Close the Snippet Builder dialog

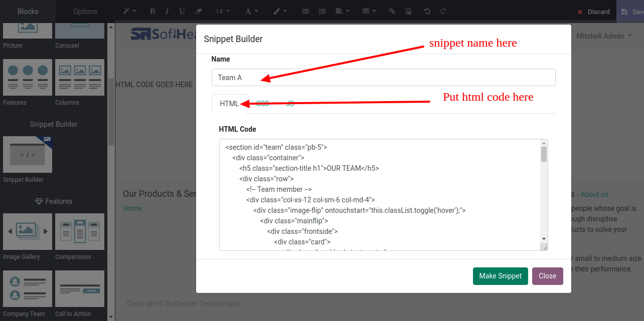click(548, 276)
